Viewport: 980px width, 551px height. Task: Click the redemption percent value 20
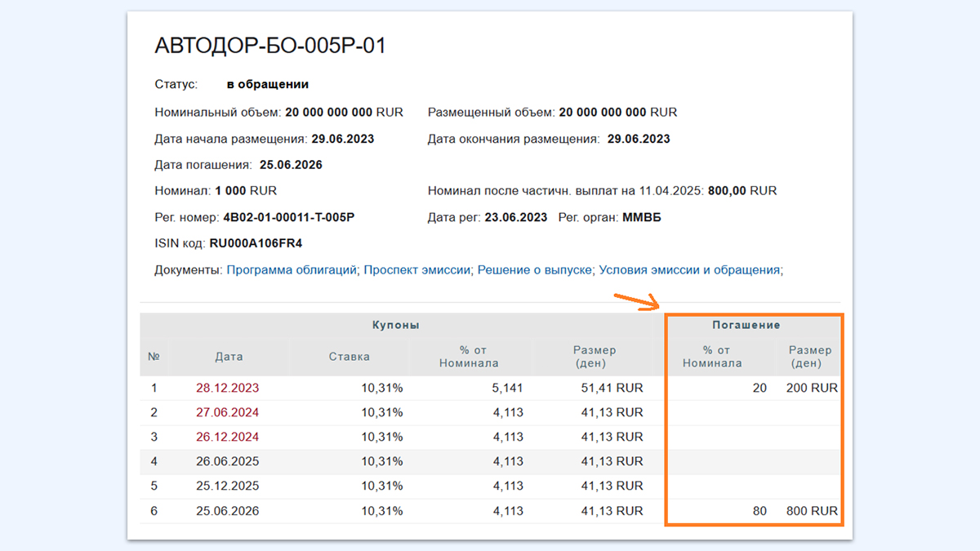(759, 389)
